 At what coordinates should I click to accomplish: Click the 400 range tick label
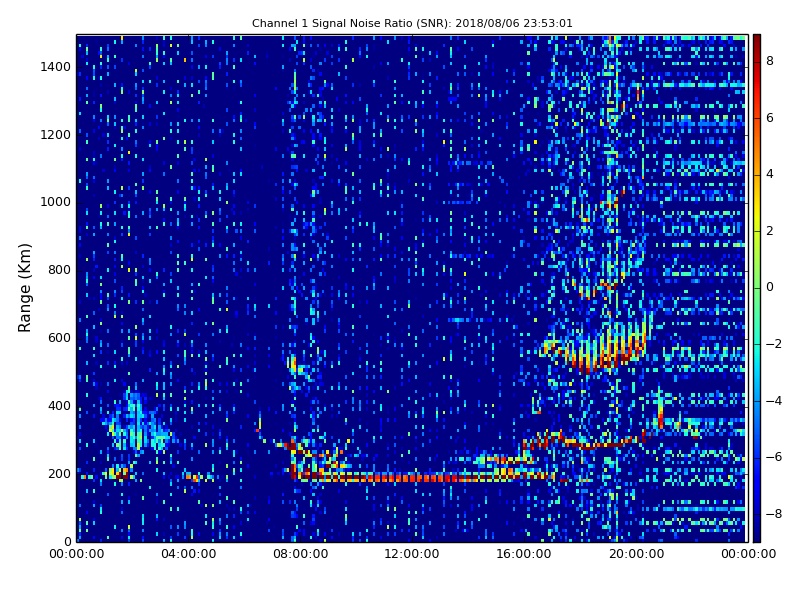tap(59, 406)
